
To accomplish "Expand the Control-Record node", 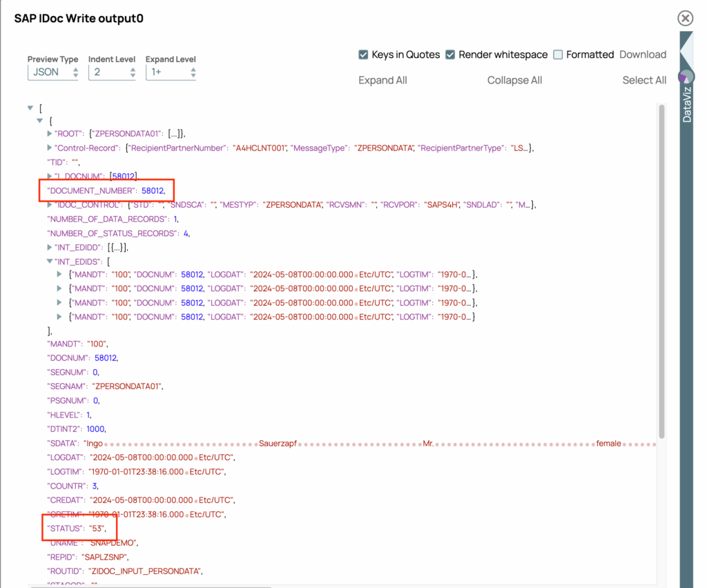I will [49, 148].
